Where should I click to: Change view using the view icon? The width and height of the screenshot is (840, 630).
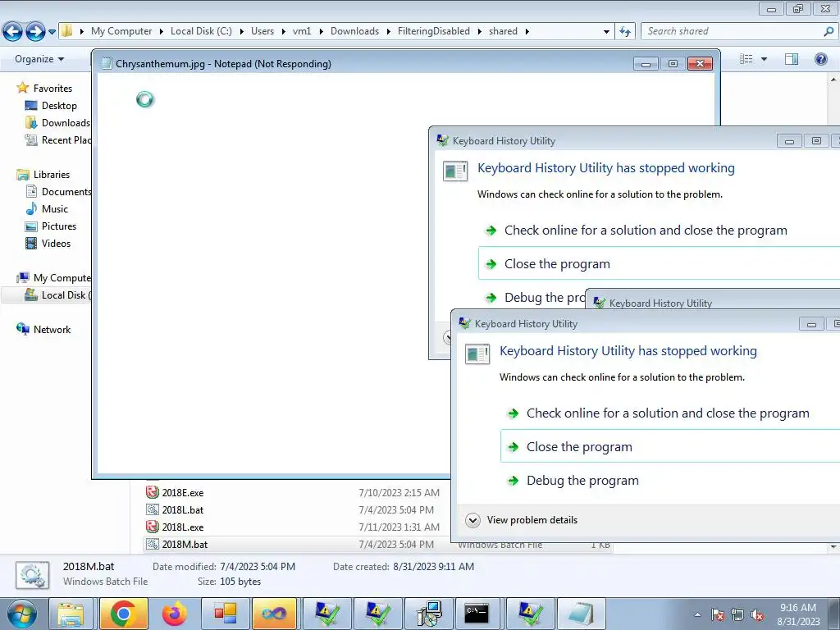746,59
